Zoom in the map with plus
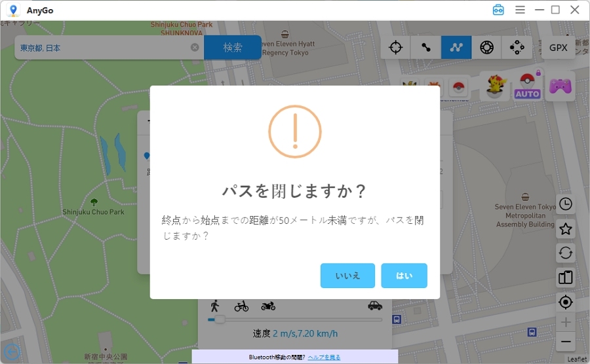Screen dimensions: 590x364 tap(566, 322)
